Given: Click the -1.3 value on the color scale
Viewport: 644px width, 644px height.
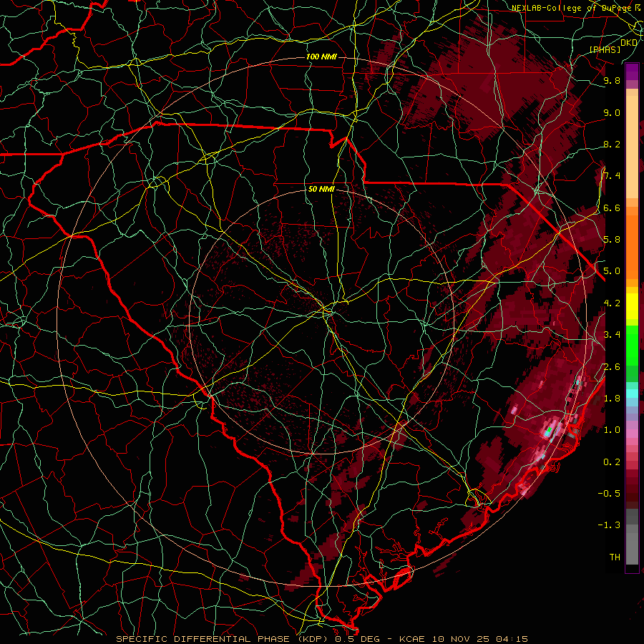Looking at the screenshot, I should (x=609, y=525).
